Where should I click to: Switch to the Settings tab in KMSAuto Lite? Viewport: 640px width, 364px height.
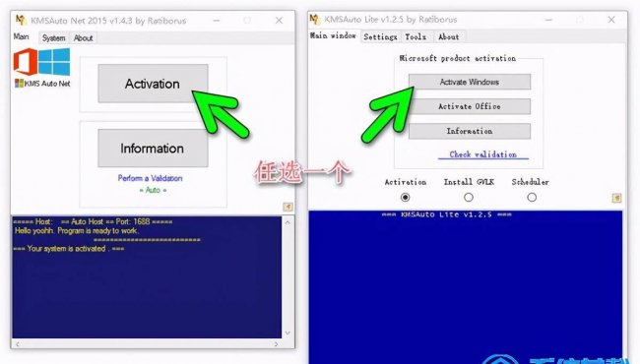380,36
